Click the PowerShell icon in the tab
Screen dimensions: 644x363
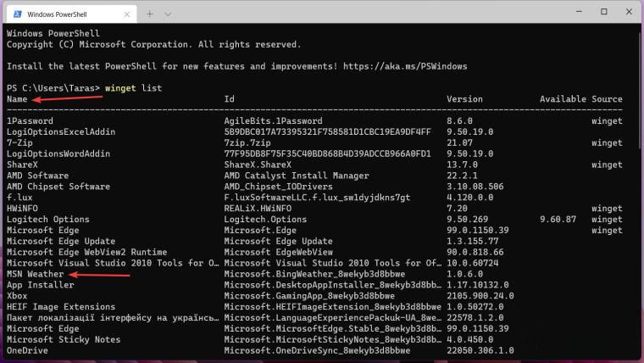pos(18,14)
